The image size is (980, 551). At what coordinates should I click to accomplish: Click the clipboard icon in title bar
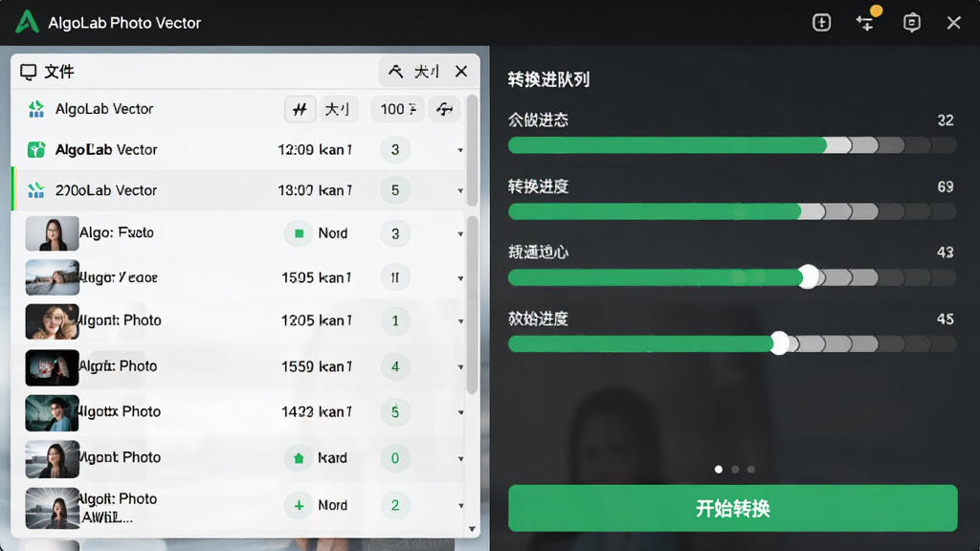pyautogui.click(x=912, y=23)
